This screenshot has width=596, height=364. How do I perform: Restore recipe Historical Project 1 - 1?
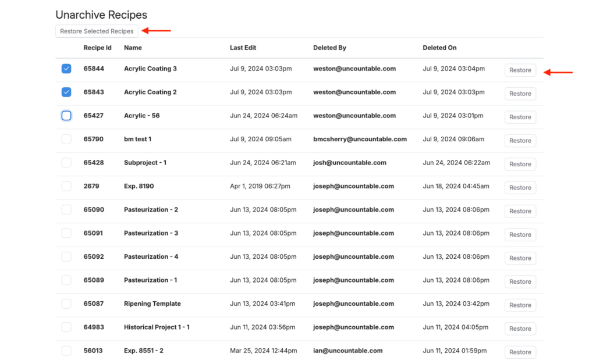[x=520, y=329]
